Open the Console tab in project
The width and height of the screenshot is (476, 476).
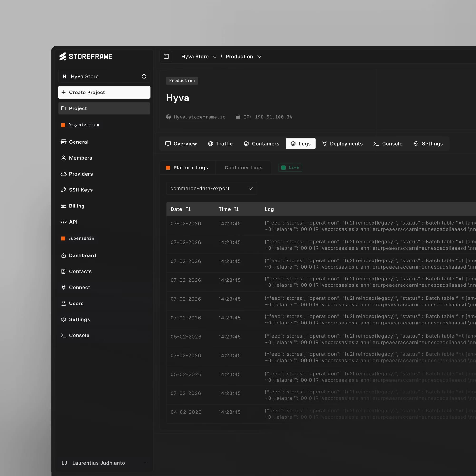(x=388, y=144)
